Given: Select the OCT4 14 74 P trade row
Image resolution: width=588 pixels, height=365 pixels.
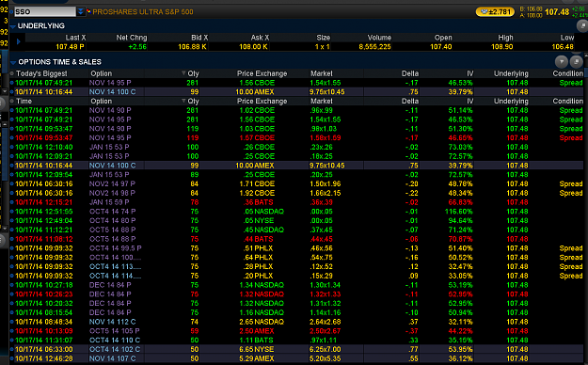Looking at the screenshot, I should tap(298, 212).
